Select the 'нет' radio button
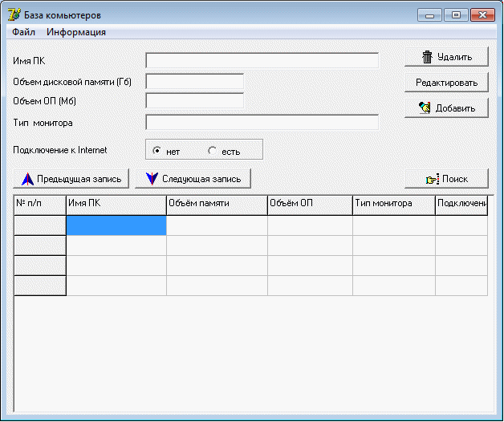The height and width of the screenshot is (422, 504). coord(156,151)
